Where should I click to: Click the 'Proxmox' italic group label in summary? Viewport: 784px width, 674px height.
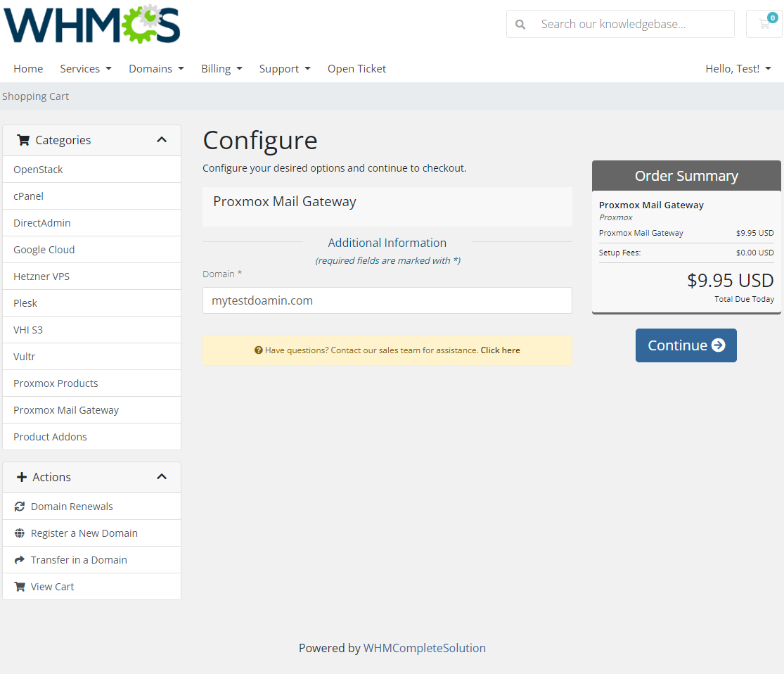pyautogui.click(x=615, y=217)
